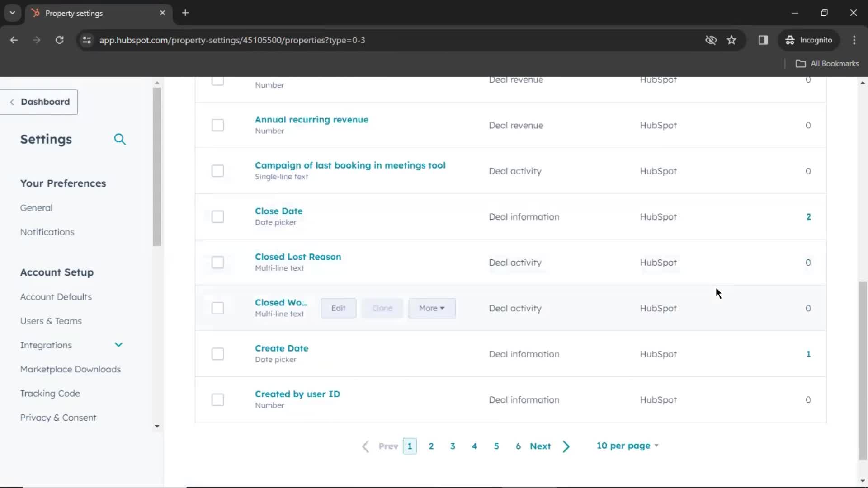The width and height of the screenshot is (868, 488).
Task: Expand the 10 per page dropdown
Action: click(x=628, y=446)
